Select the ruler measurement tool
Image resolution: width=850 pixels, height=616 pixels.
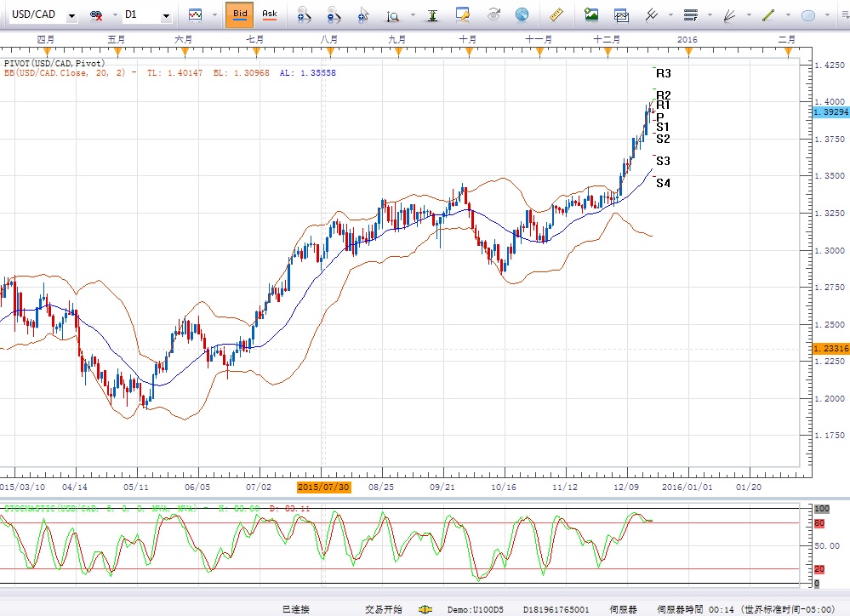(557, 14)
